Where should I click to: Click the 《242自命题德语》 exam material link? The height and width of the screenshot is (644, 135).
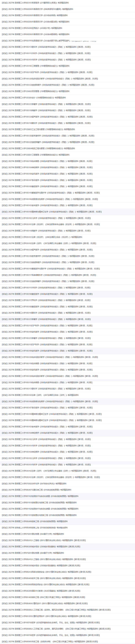click(x=36, y=34)
